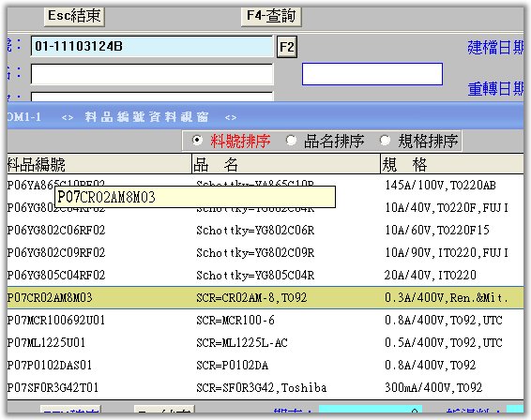Viewport: 531px width, 420px height.
Task: Select row P07P0102DAS01
Action: (x=265, y=366)
